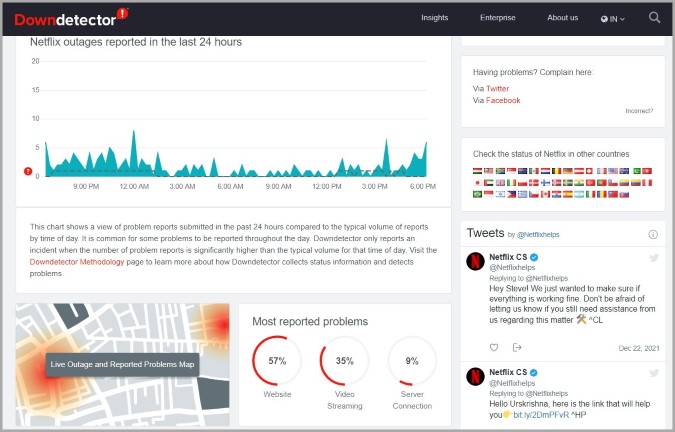This screenshot has width=675, height=432.
Task: Select the Argentina flag
Action: (579, 194)
